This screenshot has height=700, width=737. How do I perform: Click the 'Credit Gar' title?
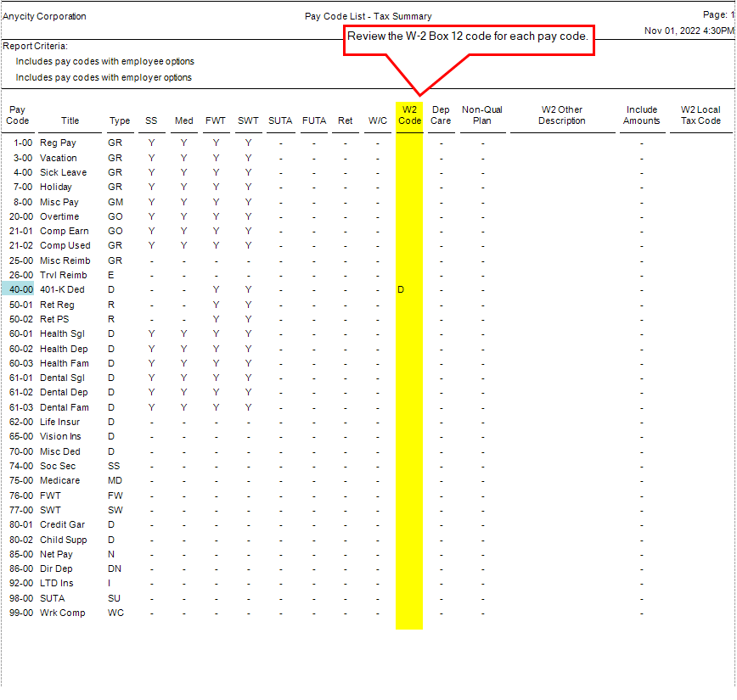point(62,524)
